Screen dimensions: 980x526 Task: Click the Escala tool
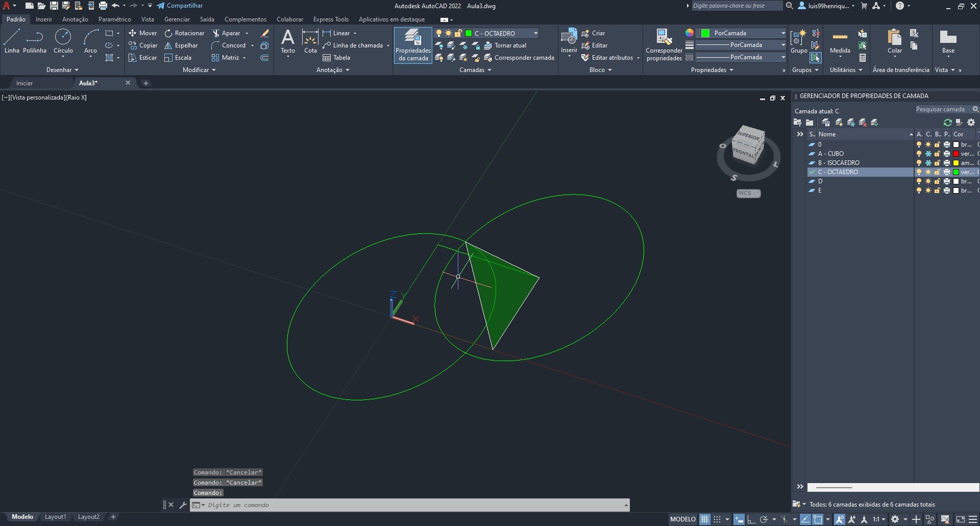point(178,58)
